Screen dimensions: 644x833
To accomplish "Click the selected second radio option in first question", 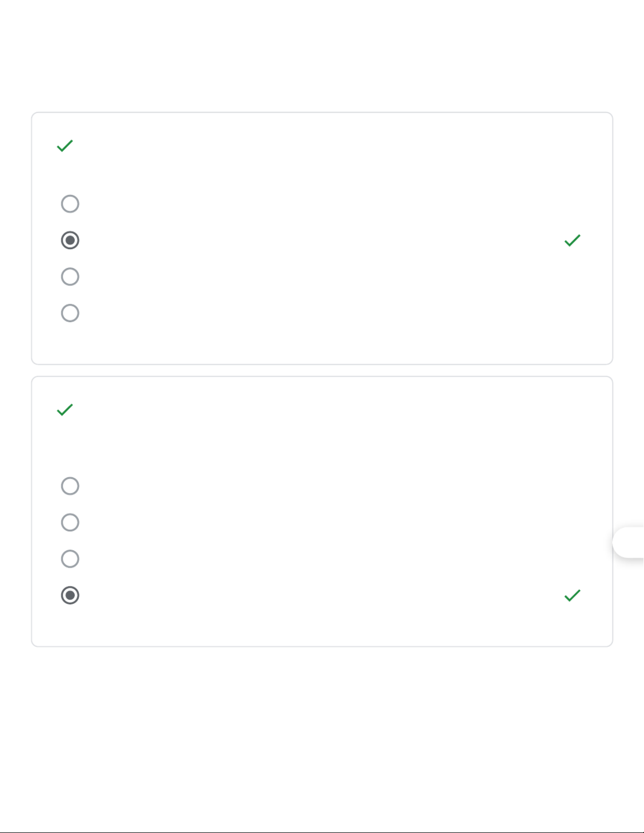I will point(70,240).
